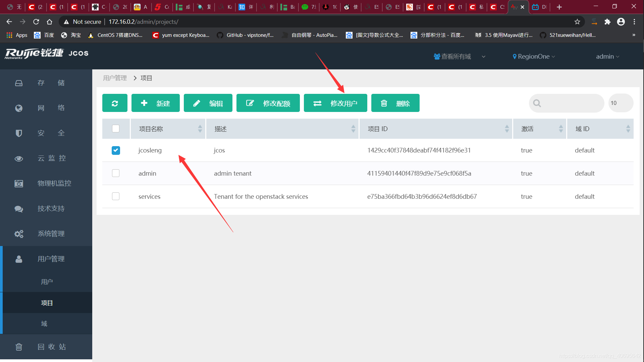Screen dimensions: 644x362
Task: Open the RegionOne region dropdown
Action: [534, 57]
